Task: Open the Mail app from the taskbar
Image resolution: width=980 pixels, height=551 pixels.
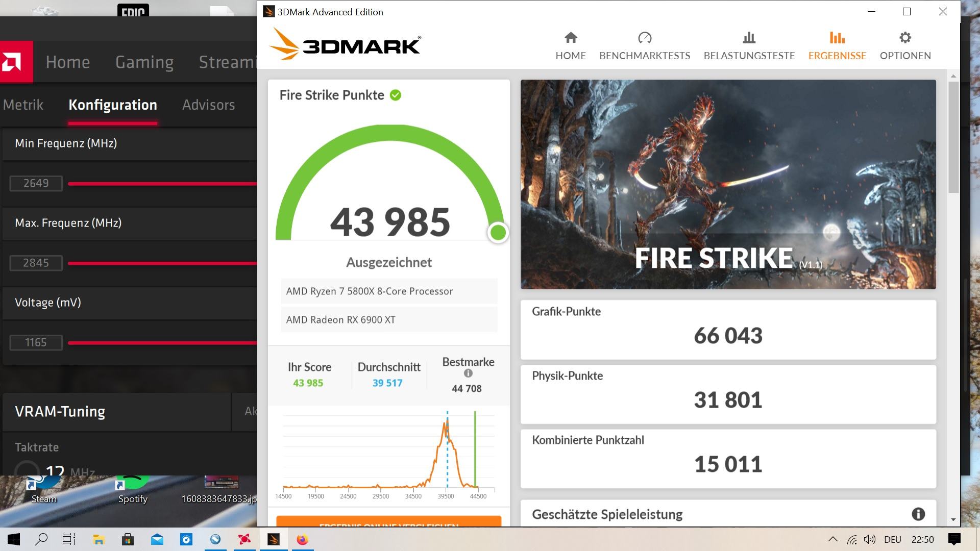Action: (157, 539)
